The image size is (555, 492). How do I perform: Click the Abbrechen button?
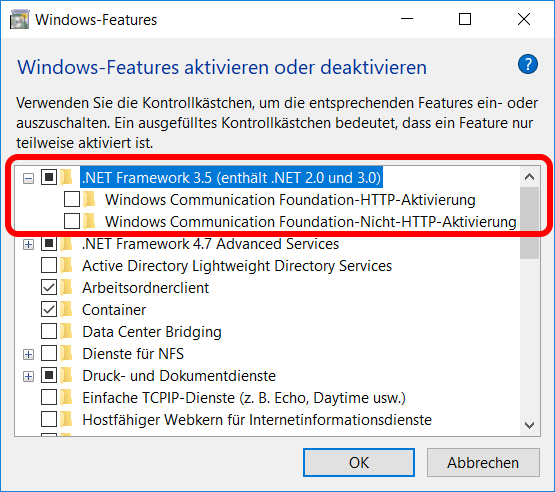483,463
